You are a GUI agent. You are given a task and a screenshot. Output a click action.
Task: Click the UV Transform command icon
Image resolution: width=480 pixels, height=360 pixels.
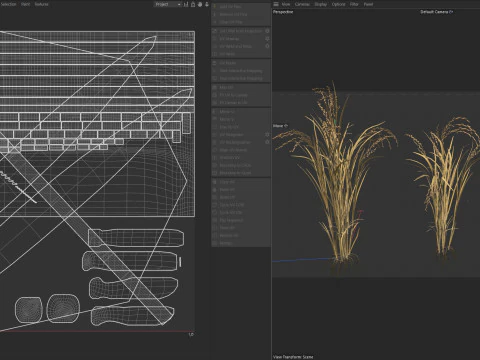pos(215,135)
